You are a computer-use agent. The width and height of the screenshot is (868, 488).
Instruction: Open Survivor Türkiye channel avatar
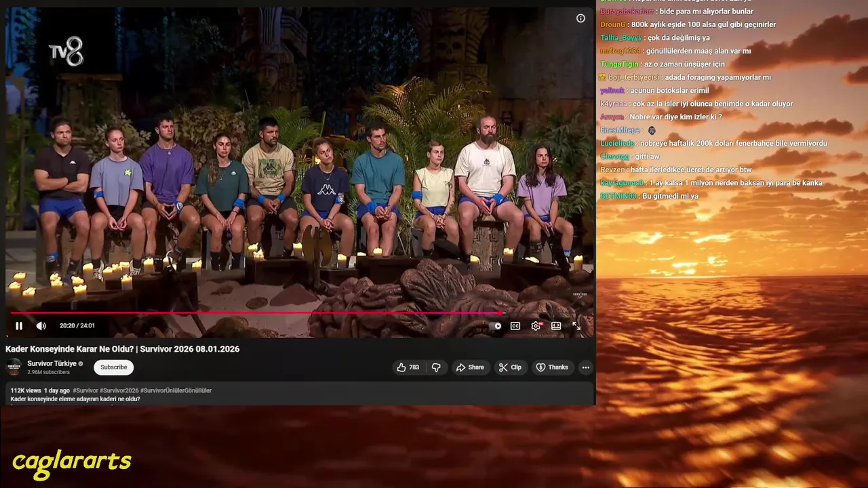[x=14, y=367]
